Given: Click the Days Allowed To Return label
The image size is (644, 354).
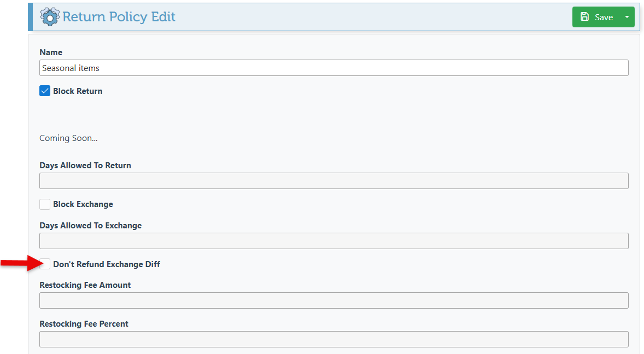Looking at the screenshot, I should [x=85, y=166].
